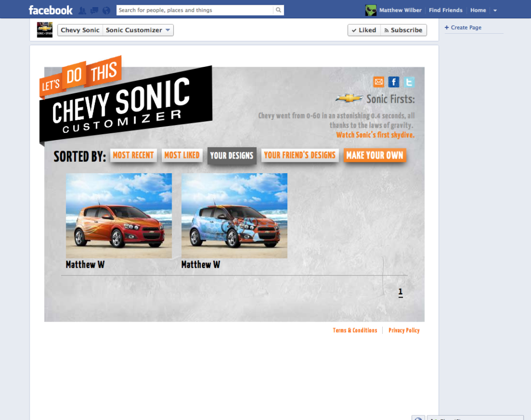This screenshot has height=420, width=531.
Task: Click the Chevy Sonic page avatar
Action: coord(45,30)
